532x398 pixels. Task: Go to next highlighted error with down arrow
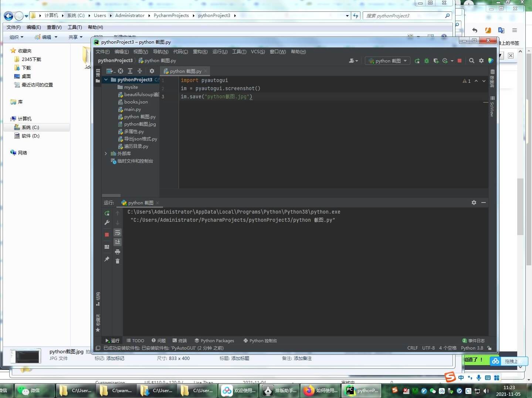pos(484,81)
